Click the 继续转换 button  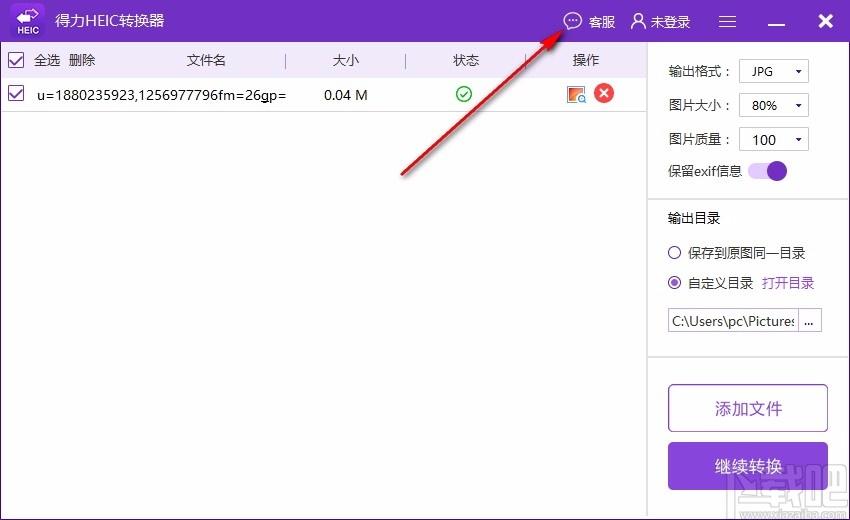(748, 466)
